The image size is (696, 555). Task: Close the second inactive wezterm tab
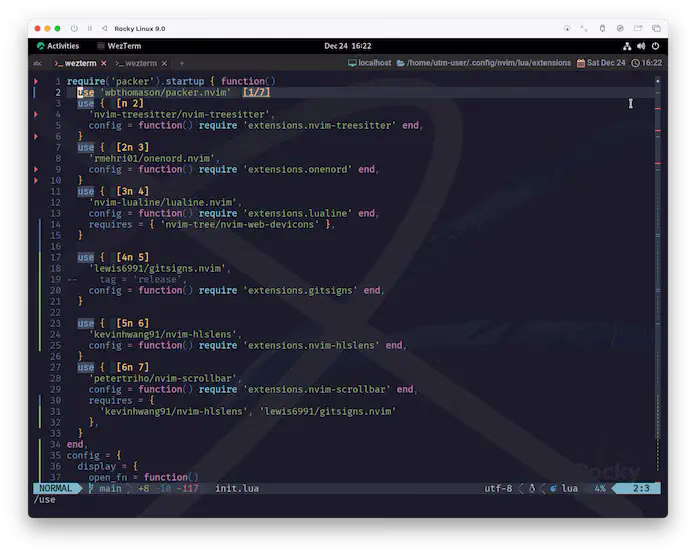coord(164,63)
